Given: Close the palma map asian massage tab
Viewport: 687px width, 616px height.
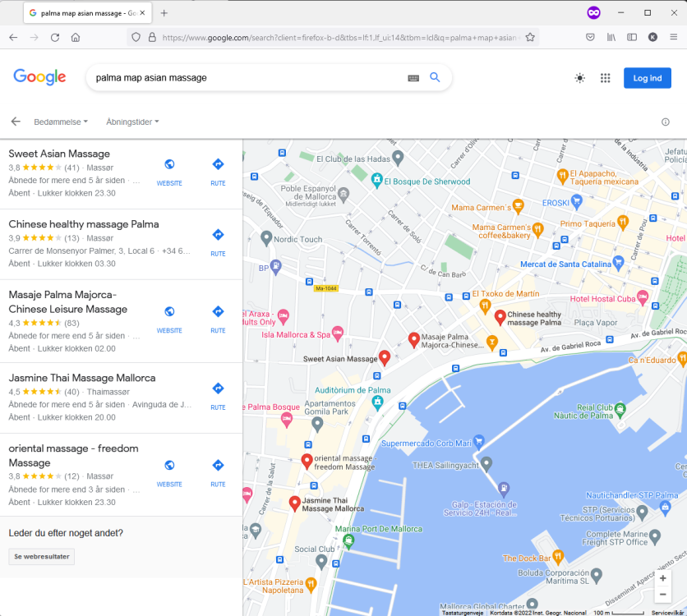Looking at the screenshot, I should (x=142, y=13).
